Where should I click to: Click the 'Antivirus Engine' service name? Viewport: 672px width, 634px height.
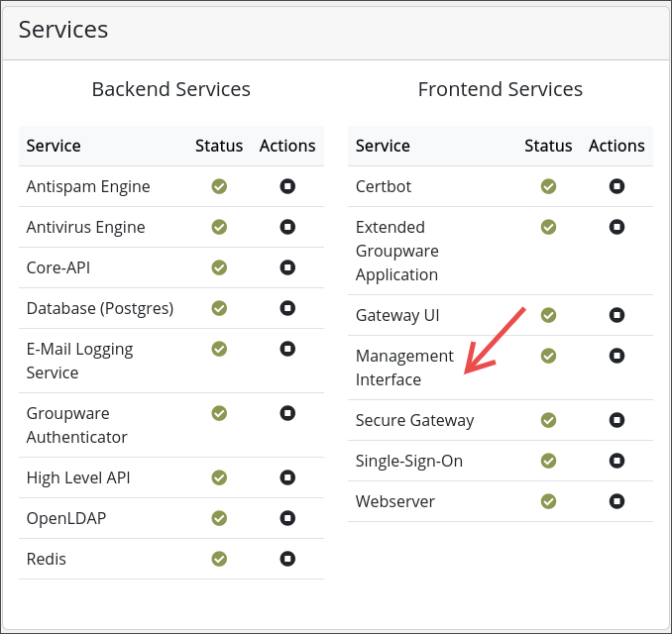[x=85, y=228]
